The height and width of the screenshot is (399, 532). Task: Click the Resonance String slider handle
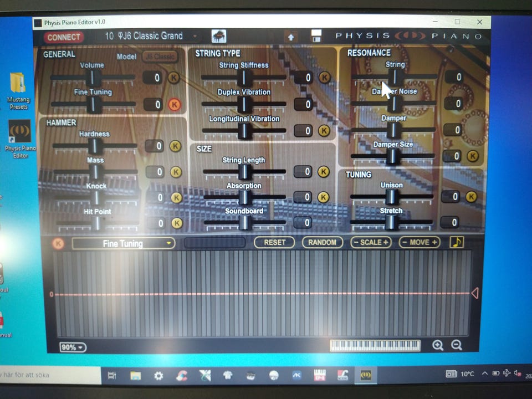click(394, 76)
